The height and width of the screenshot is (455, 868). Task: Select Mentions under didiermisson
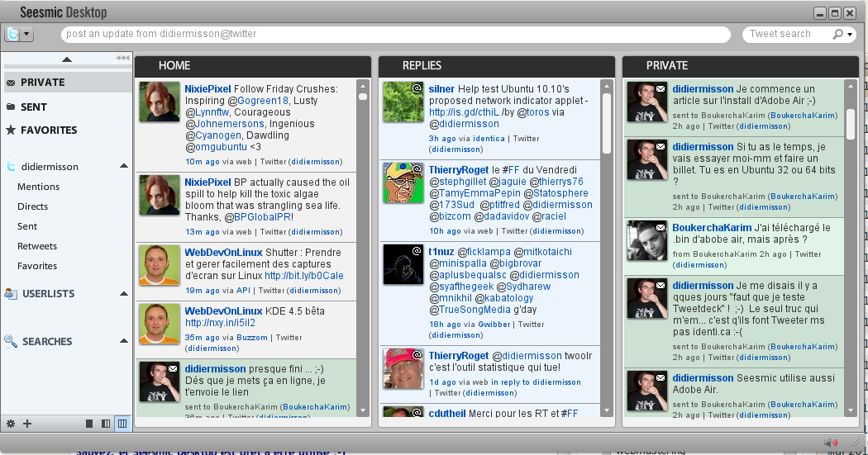click(38, 187)
